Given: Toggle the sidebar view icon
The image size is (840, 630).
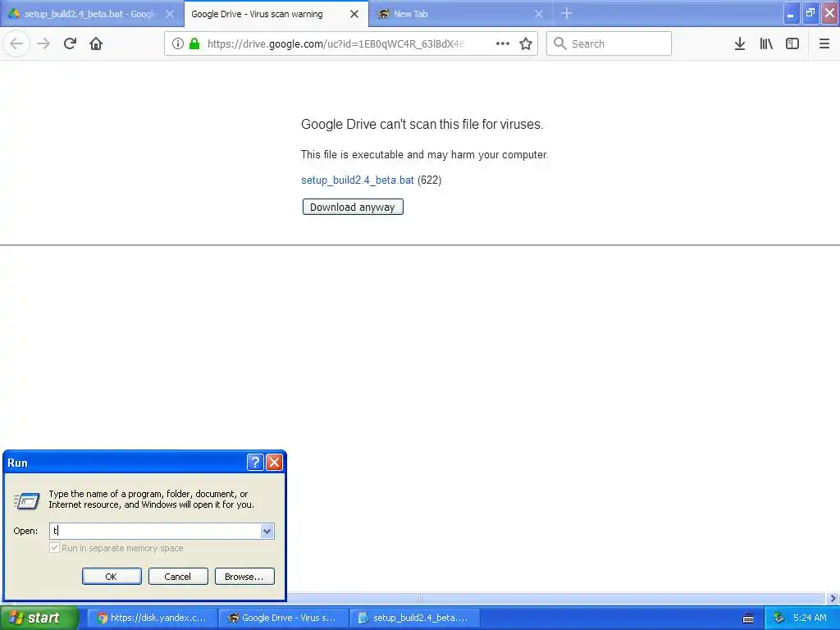Looking at the screenshot, I should click(792, 44).
